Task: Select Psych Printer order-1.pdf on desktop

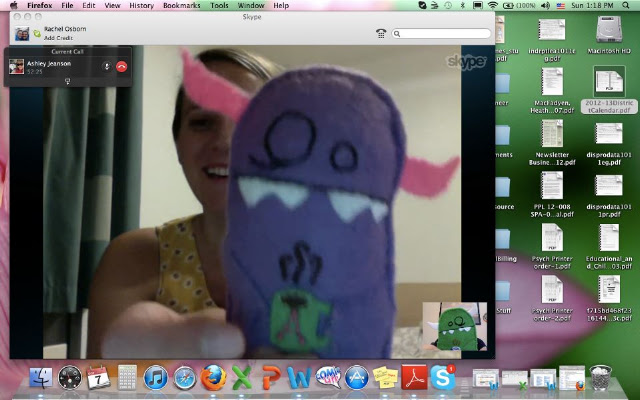Action: click(x=552, y=247)
